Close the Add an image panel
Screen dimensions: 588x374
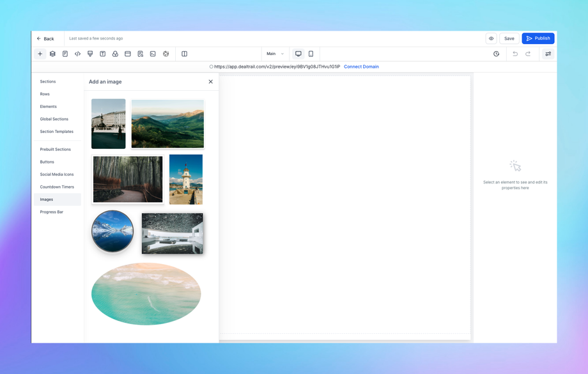click(210, 82)
